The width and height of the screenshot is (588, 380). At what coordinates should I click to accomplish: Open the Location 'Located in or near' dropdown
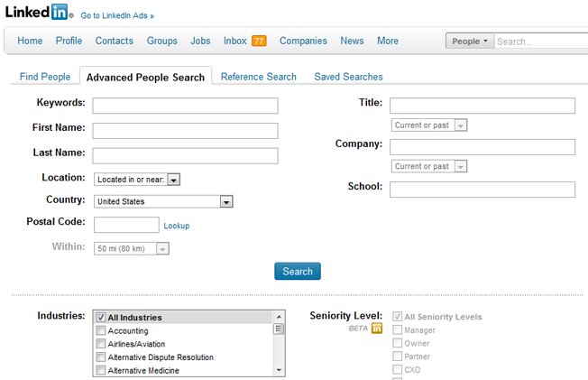137,180
